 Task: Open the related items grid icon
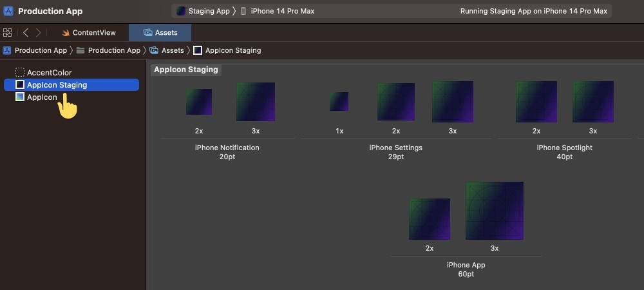(x=7, y=32)
